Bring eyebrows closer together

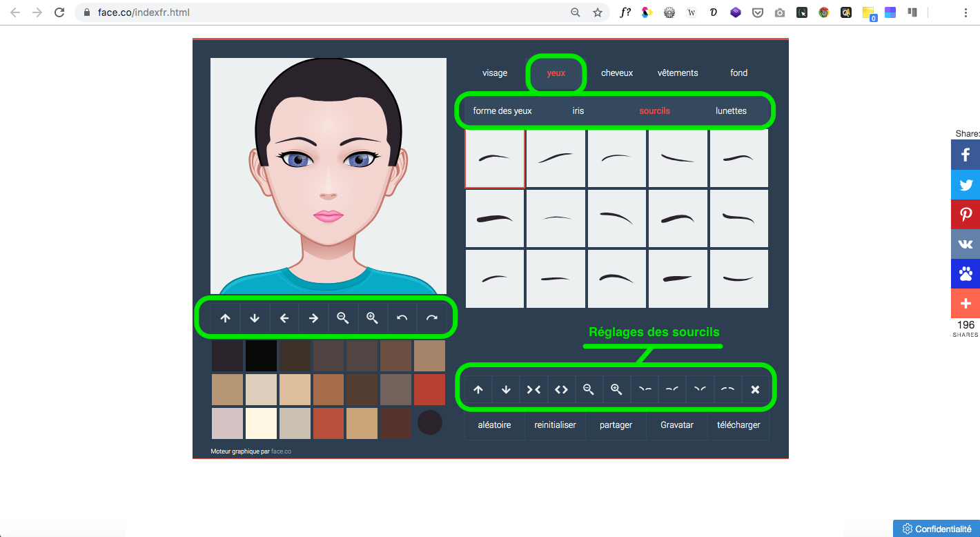click(x=533, y=389)
